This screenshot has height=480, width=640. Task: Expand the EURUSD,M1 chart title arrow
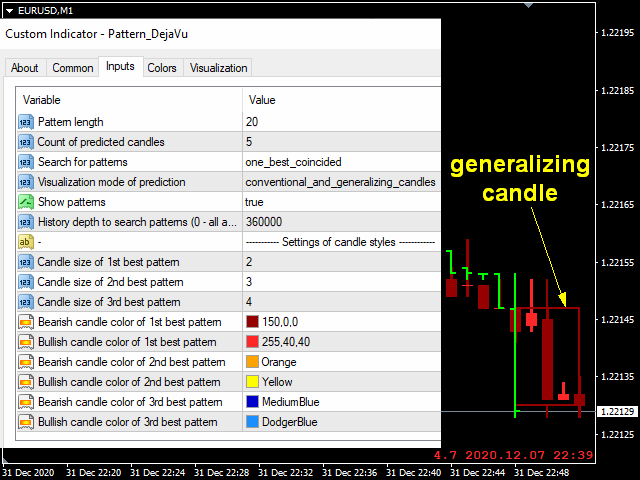click(9, 10)
